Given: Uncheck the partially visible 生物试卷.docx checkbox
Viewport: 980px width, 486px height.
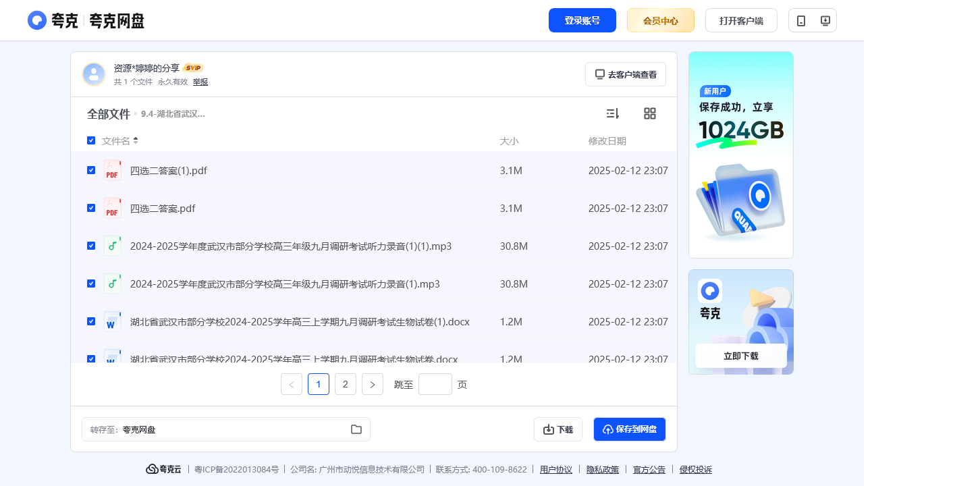Looking at the screenshot, I should click(91, 358).
